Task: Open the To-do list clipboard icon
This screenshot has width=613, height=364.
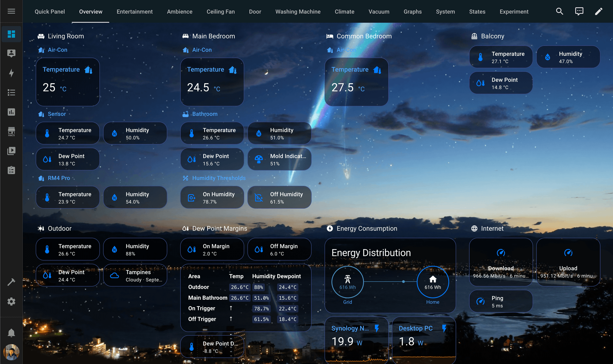Action: (11, 170)
